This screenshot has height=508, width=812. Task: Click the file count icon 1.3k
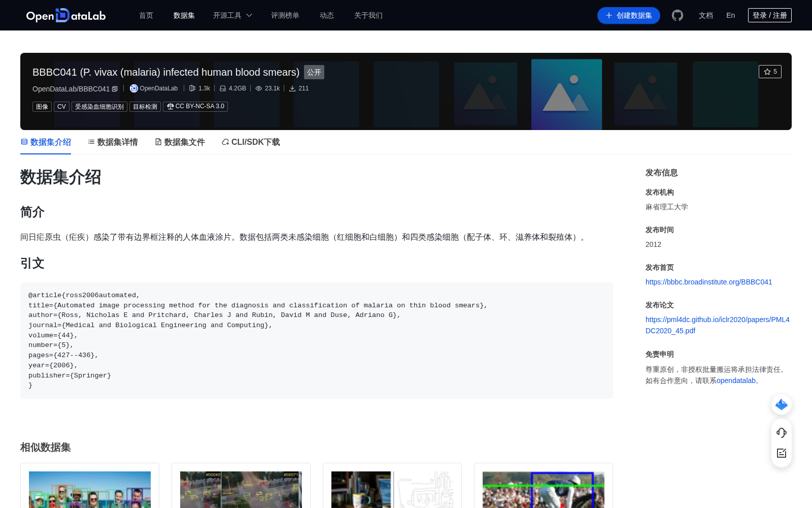coord(192,88)
